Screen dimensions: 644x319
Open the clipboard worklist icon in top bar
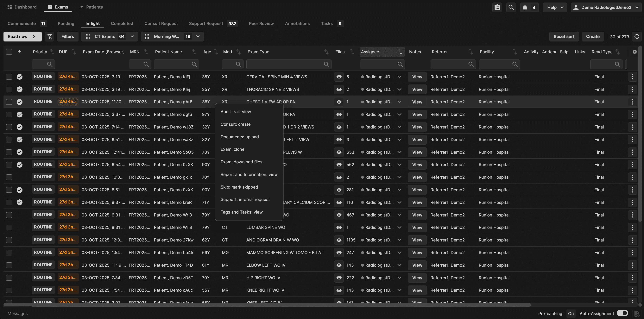point(497,7)
